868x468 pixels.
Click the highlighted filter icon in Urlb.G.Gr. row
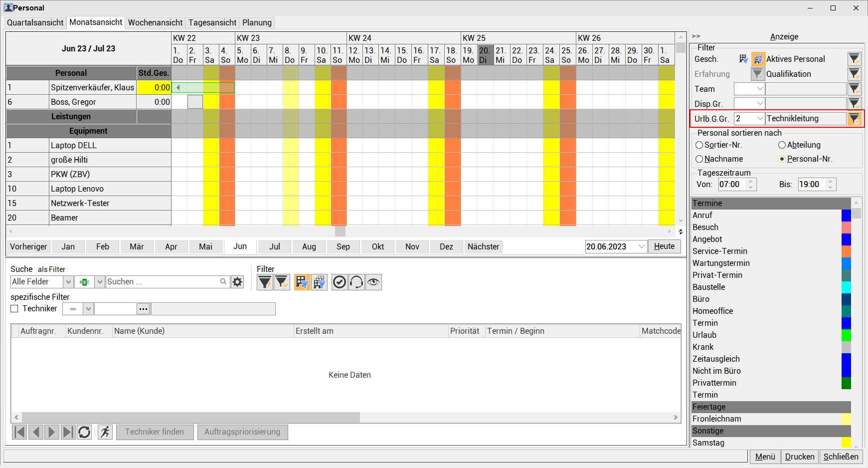[855, 119]
